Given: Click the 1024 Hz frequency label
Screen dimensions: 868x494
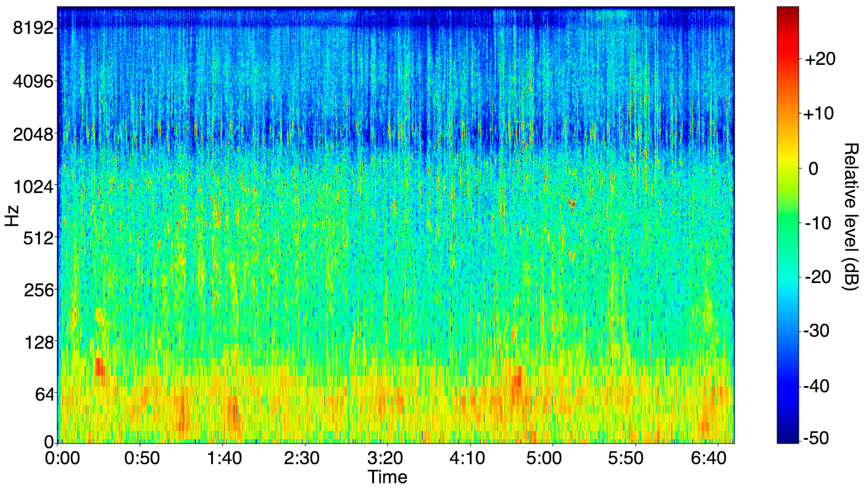Looking at the screenshot, I should (33, 186).
